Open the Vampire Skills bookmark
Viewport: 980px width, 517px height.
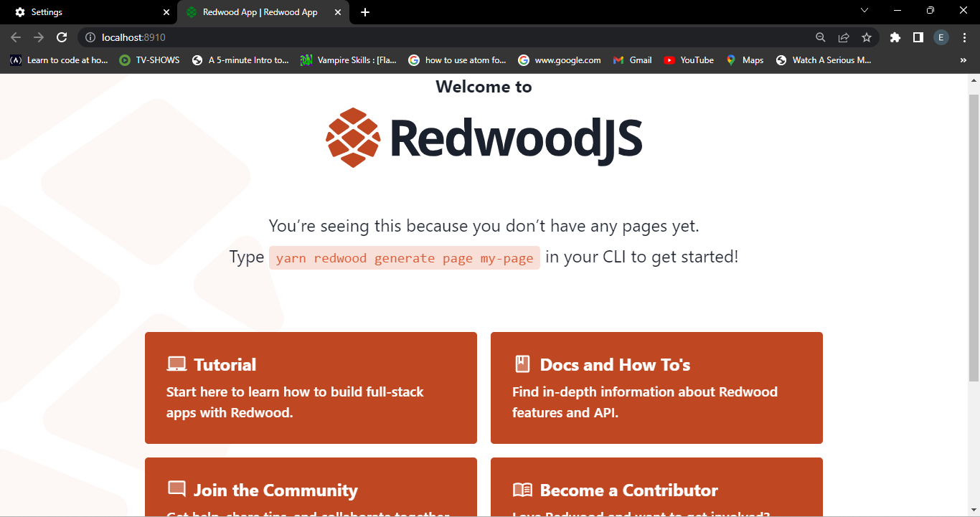pos(349,60)
